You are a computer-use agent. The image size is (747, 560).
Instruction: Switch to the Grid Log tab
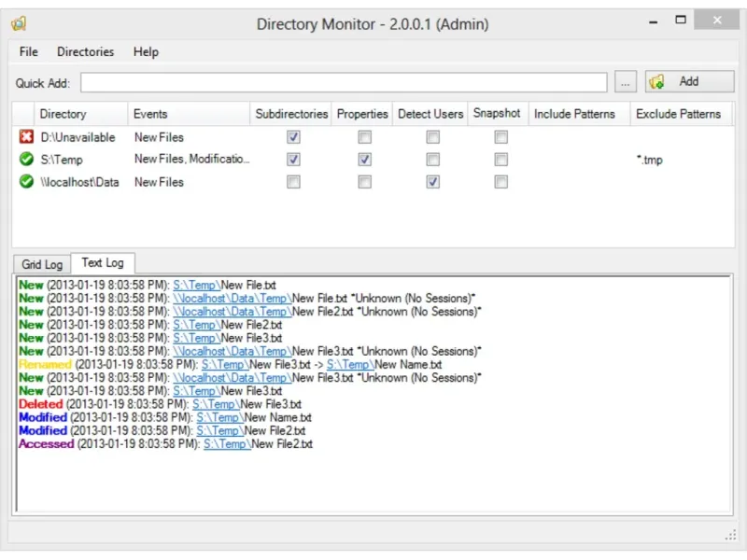[x=42, y=264]
